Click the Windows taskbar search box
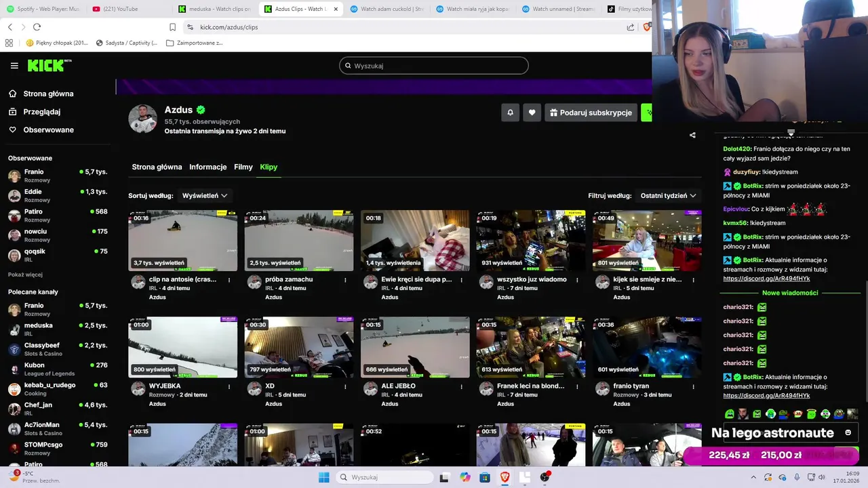Viewport: 868px width, 488px height. (384, 477)
